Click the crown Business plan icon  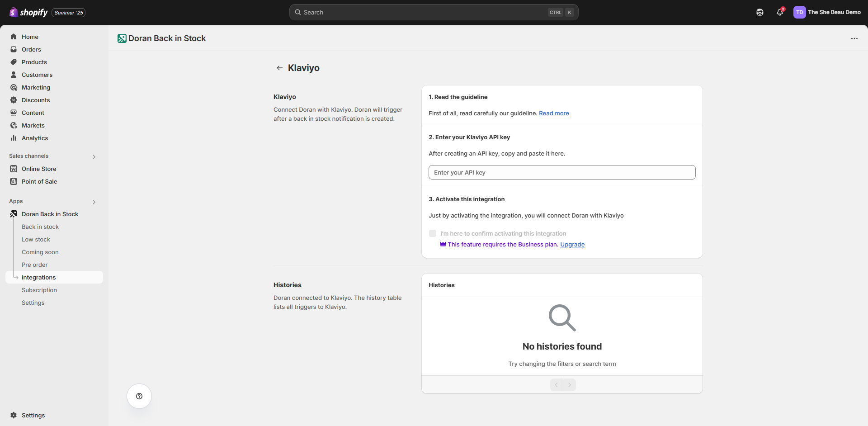coord(443,244)
